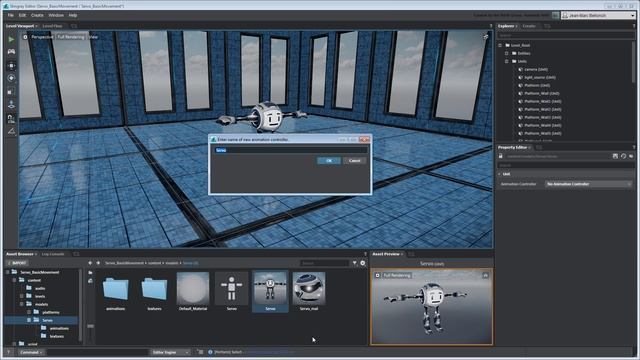Expand the Entities node in Explorer
The image size is (640, 360).
point(507,53)
